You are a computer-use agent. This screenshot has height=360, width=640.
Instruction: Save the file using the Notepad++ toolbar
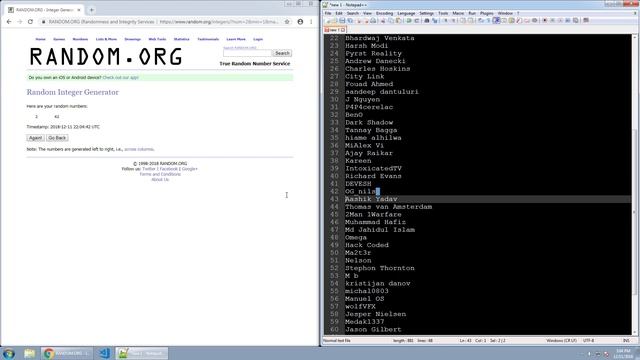(342, 20)
